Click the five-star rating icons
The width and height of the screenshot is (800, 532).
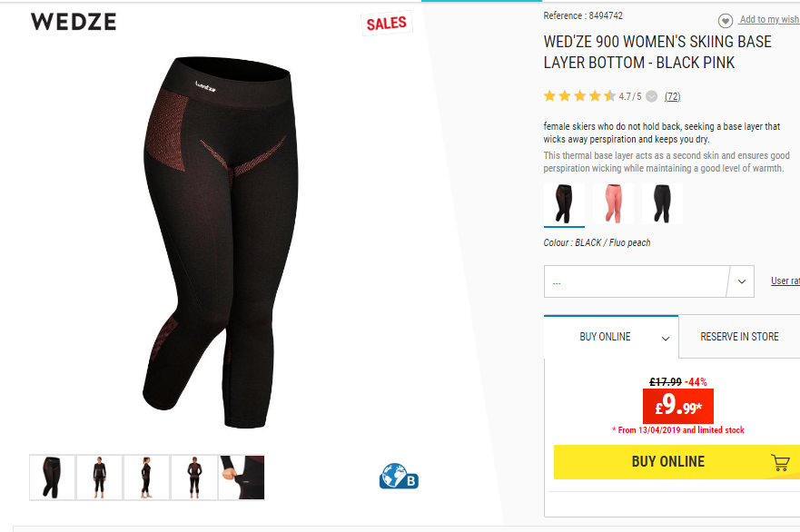click(x=579, y=96)
